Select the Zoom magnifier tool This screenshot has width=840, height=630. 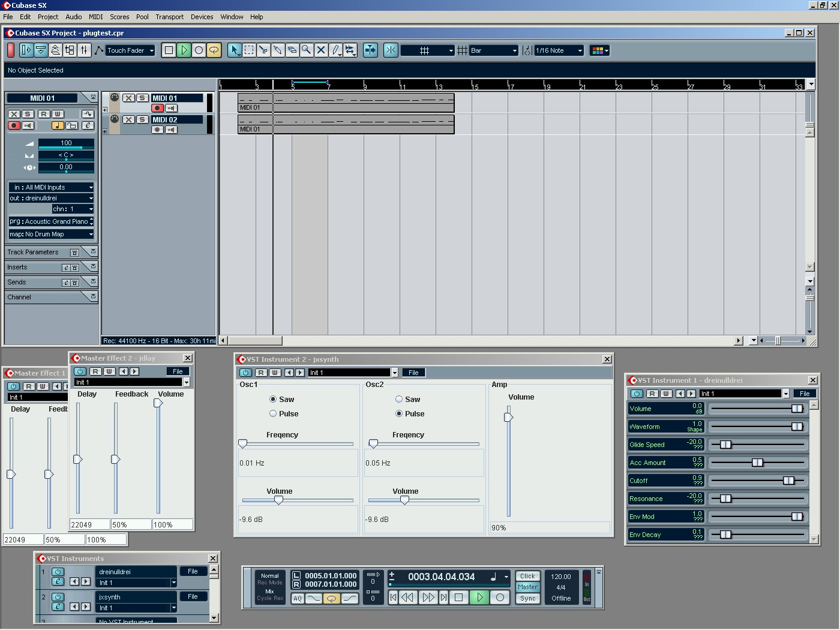307,50
